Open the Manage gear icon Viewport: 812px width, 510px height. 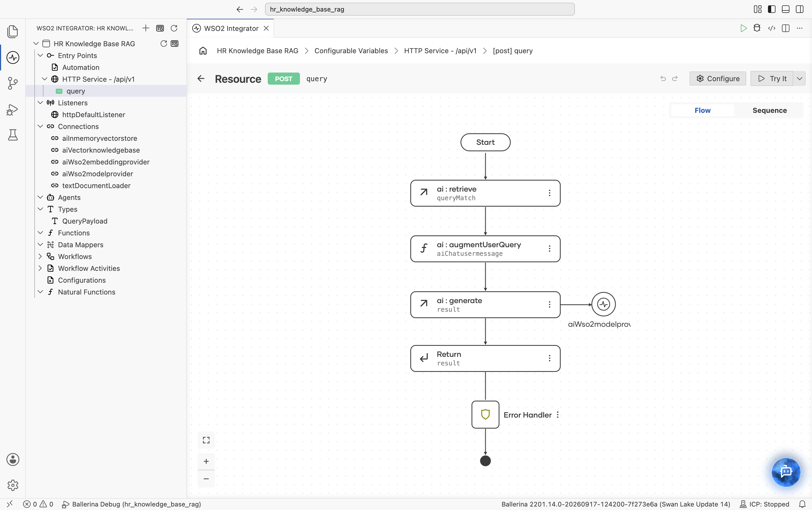(x=12, y=485)
